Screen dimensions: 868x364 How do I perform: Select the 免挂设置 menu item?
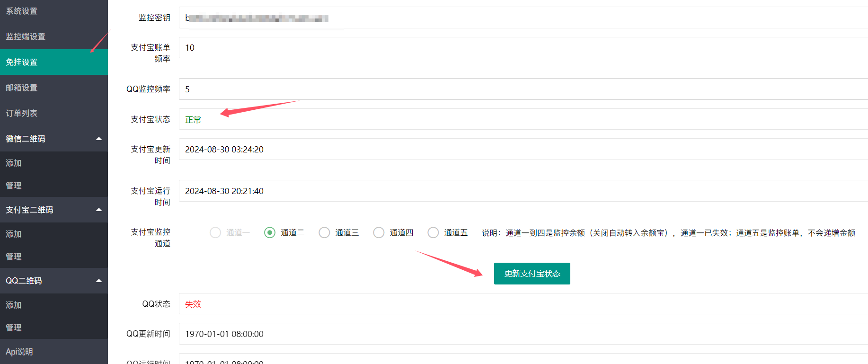point(54,62)
